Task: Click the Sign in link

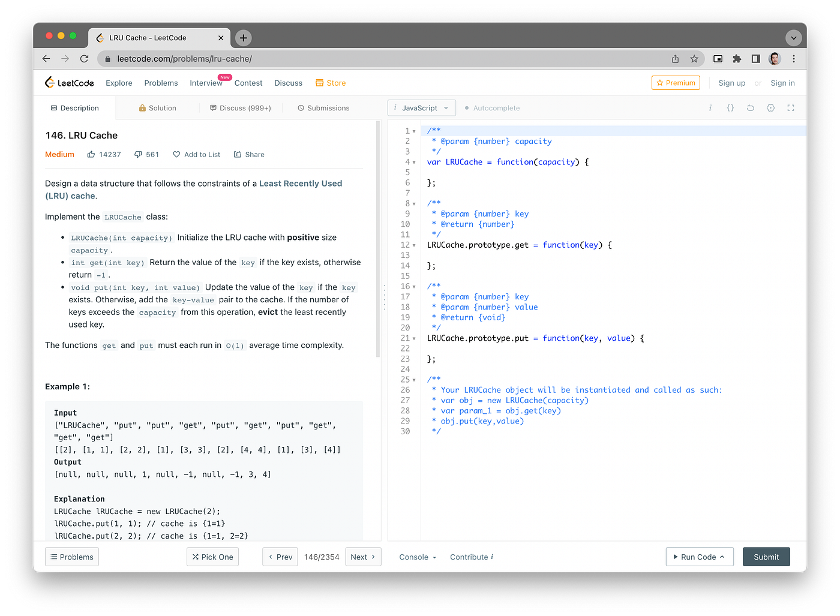Action: coord(782,83)
